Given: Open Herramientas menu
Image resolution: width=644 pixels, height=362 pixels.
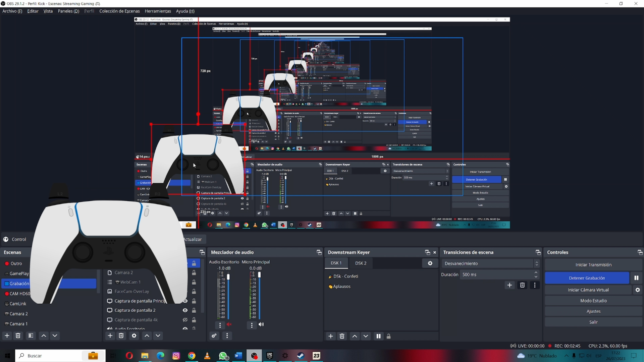Looking at the screenshot, I should pos(158,11).
